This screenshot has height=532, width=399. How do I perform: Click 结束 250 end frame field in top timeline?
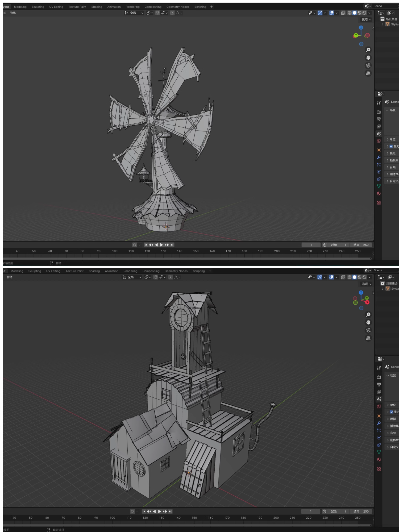[x=361, y=245]
